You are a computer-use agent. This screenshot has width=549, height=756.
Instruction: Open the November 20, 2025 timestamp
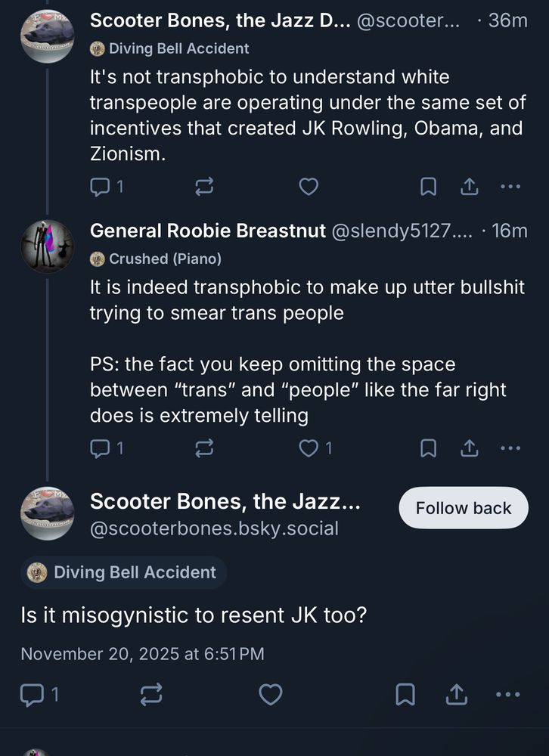(142, 654)
